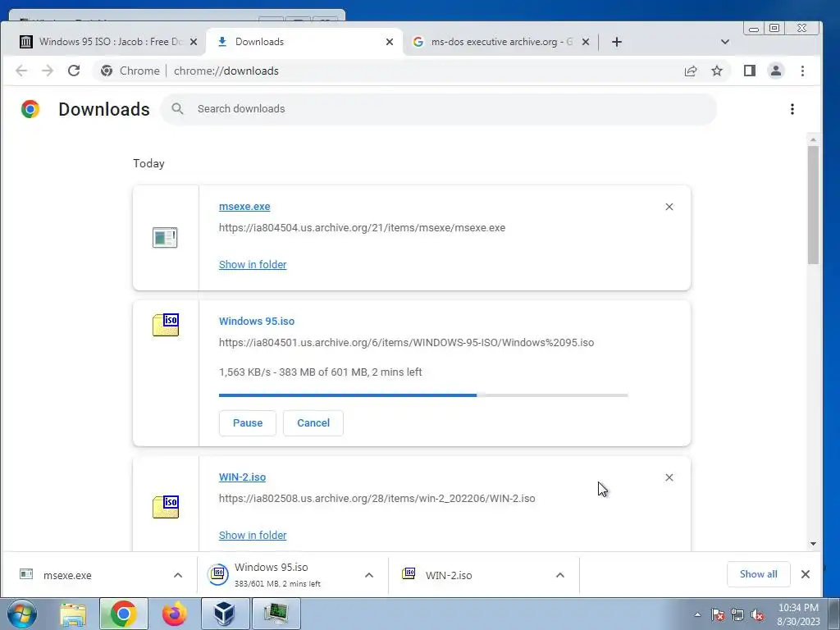Close the Downloads tab
Image resolution: width=840 pixels, height=630 pixels.
(x=390, y=42)
